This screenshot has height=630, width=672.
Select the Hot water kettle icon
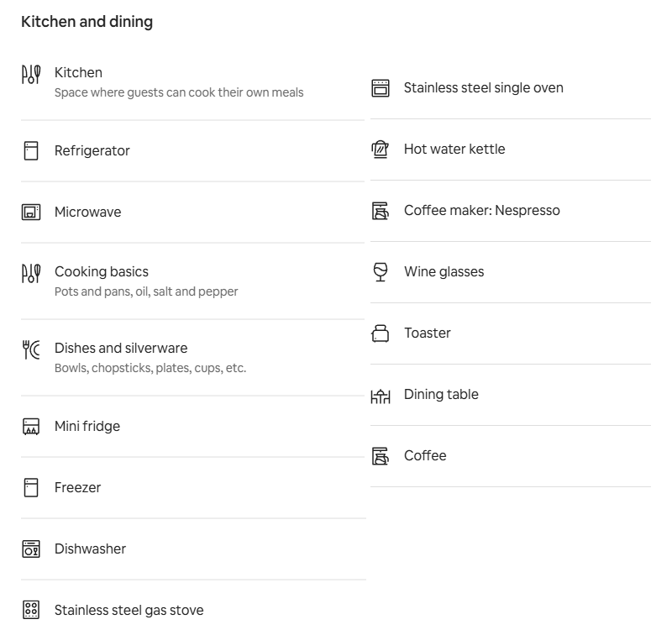coord(381,150)
